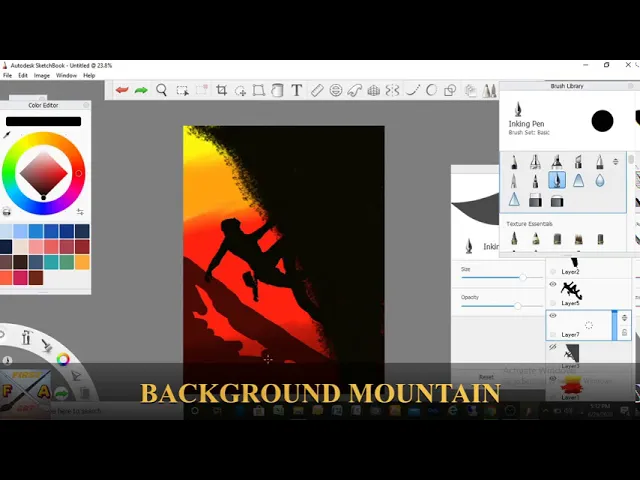Toggle Layer7 visibility eye
The image size is (640, 480).
click(x=553, y=316)
